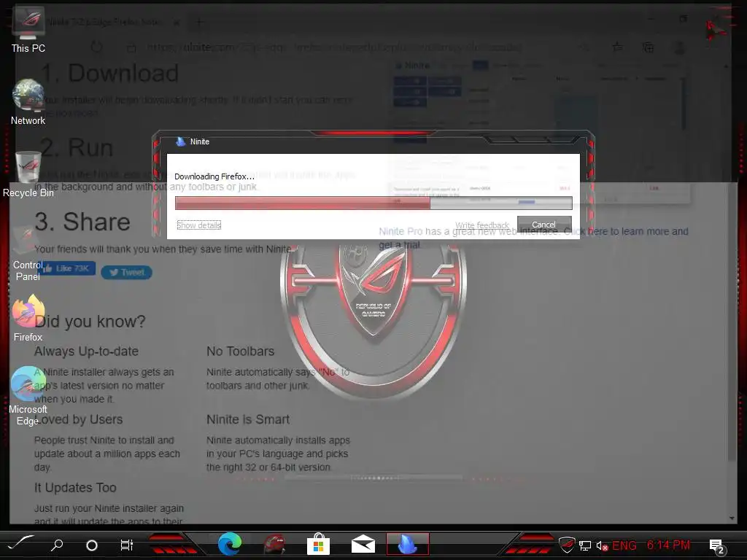The width and height of the screenshot is (747, 560).
Task: Open Write feedback link in Ninite
Action: point(481,225)
